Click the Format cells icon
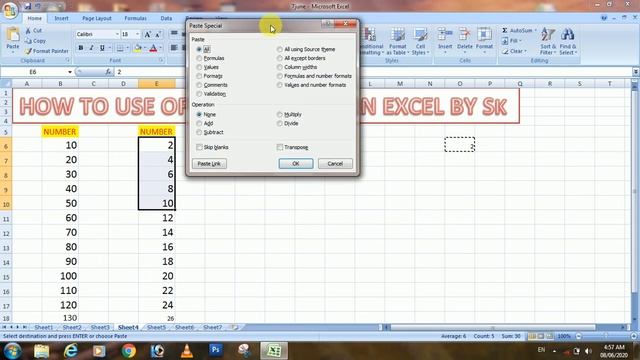The image size is (640, 360). pyautogui.click(x=484, y=35)
